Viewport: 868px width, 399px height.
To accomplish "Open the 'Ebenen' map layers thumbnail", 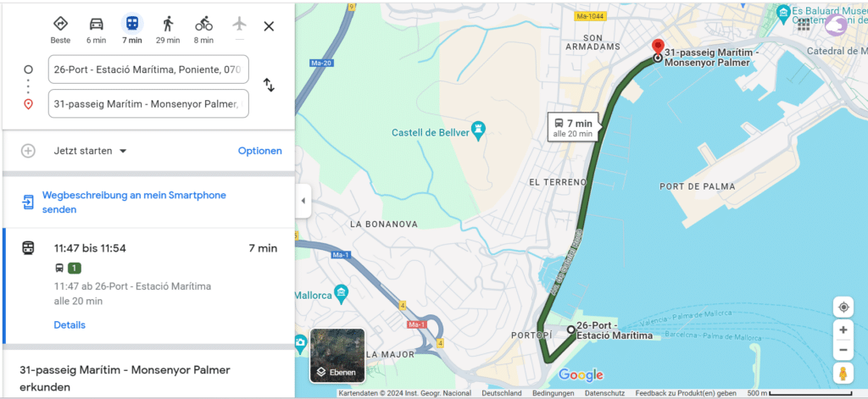I will (337, 356).
